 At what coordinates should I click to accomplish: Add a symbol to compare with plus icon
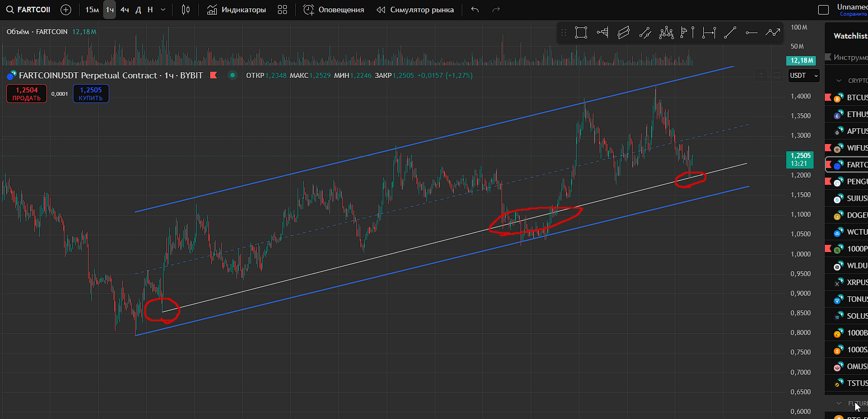click(66, 10)
